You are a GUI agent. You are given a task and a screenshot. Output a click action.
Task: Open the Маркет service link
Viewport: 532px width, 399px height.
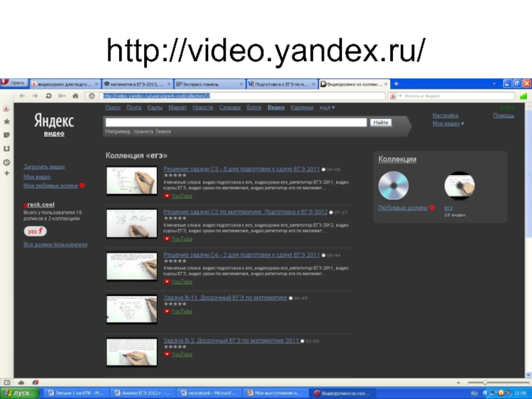click(178, 108)
